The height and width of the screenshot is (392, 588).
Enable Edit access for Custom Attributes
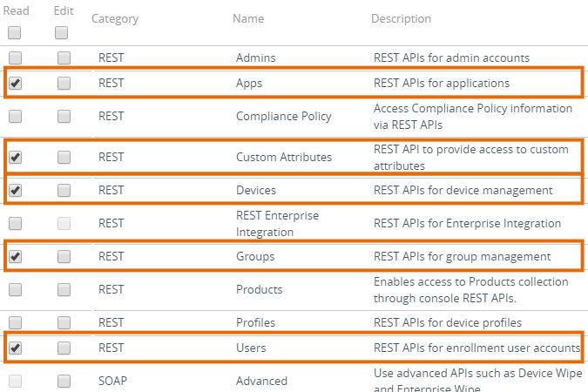tap(64, 158)
